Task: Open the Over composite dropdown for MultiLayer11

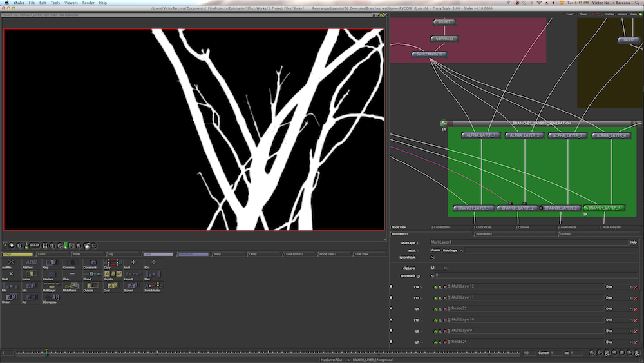Action: (x=618, y=297)
